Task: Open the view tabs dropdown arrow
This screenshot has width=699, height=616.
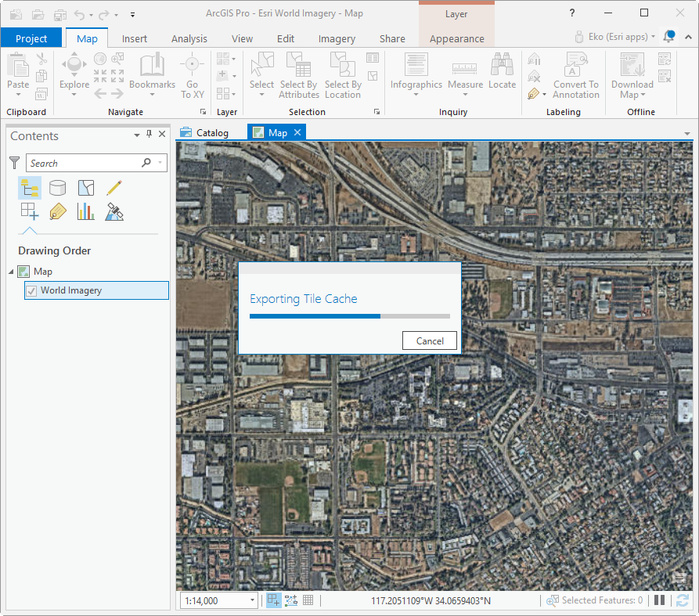Action: (686, 134)
